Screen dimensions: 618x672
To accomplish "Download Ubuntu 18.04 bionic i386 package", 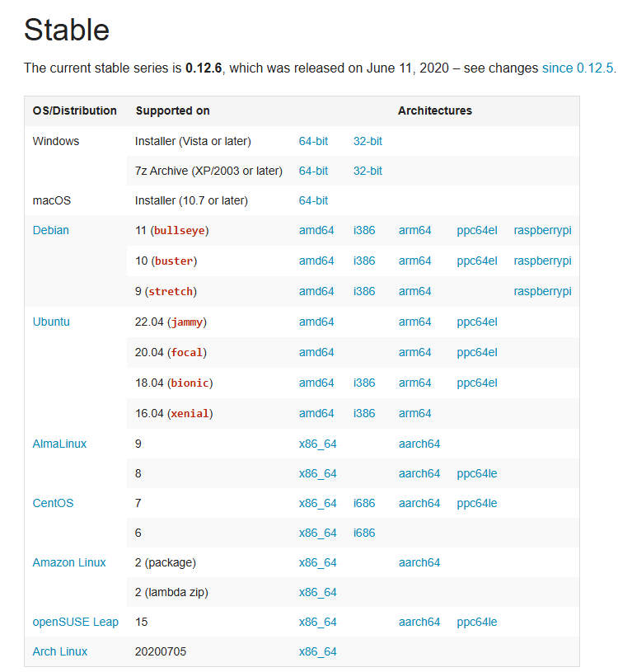I will click(364, 383).
